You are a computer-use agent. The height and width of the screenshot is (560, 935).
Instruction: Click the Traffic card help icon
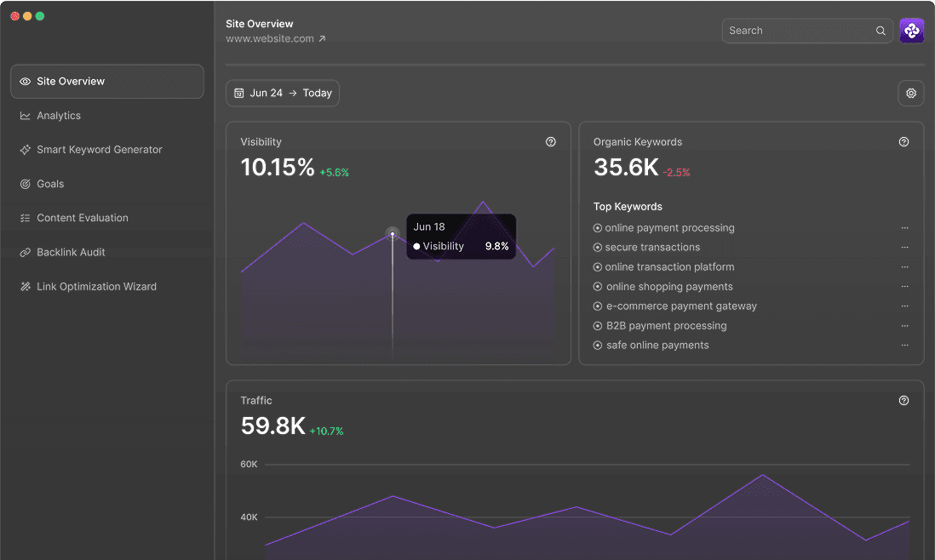point(903,401)
